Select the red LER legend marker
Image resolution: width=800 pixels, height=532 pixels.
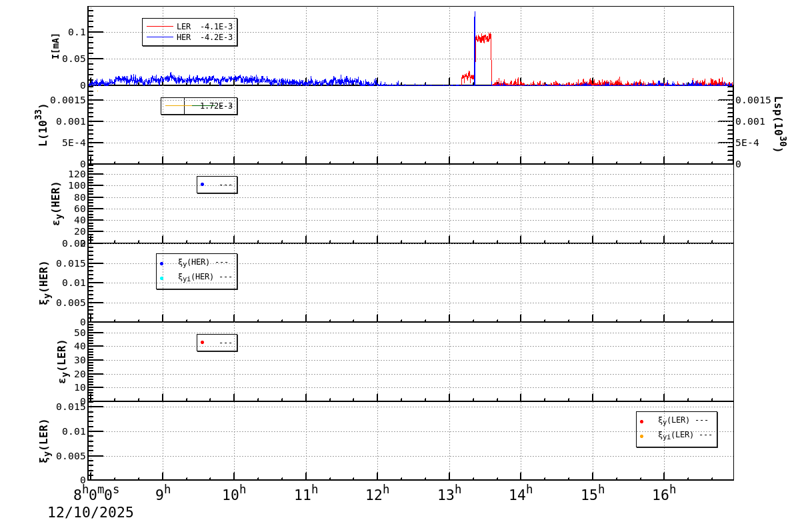coord(160,27)
